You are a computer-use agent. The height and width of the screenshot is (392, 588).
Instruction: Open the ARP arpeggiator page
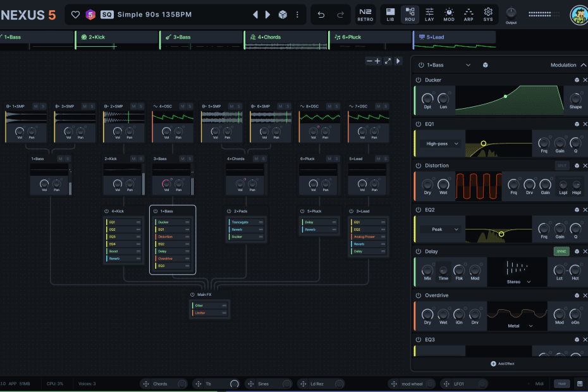point(469,14)
